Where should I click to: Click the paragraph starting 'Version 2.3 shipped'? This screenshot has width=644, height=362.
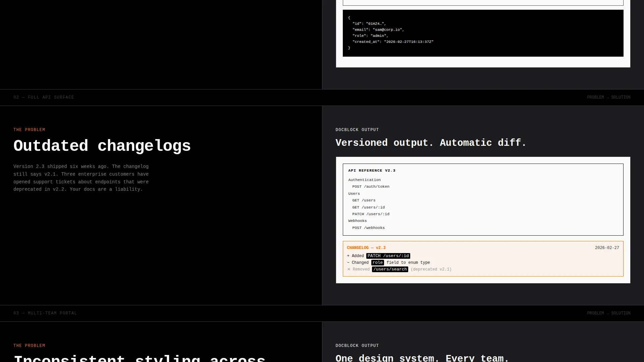(x=81, y=178)
